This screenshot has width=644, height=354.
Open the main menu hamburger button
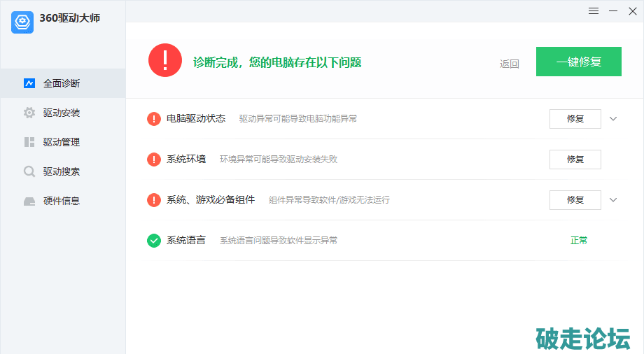(594, 11)
